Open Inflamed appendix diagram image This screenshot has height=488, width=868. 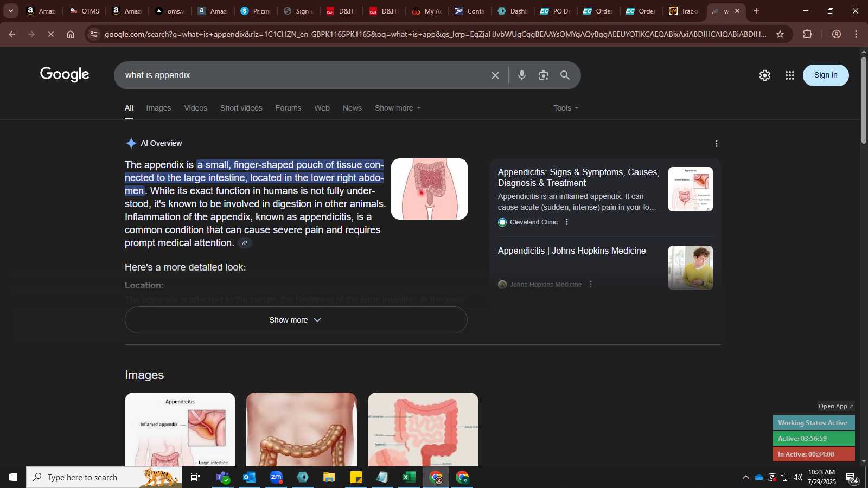(x=180, y=429)
